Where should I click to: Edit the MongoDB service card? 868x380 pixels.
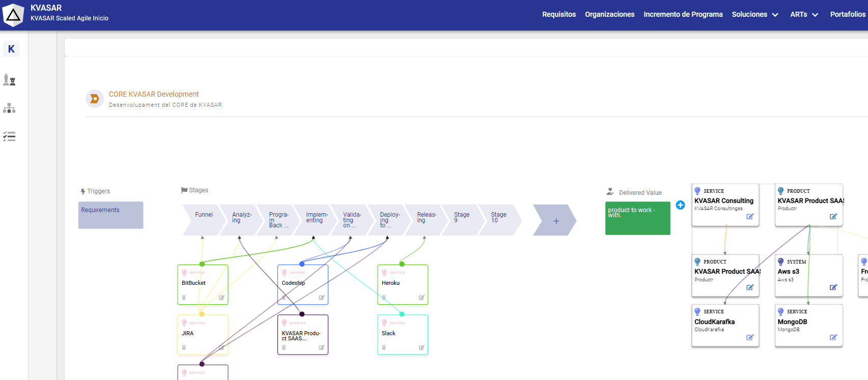833,337
